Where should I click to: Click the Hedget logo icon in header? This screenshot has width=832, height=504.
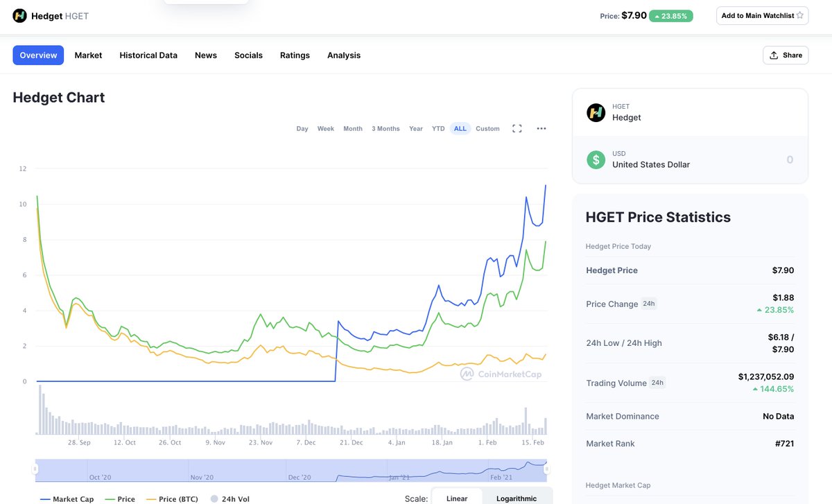tap(19, 15)
